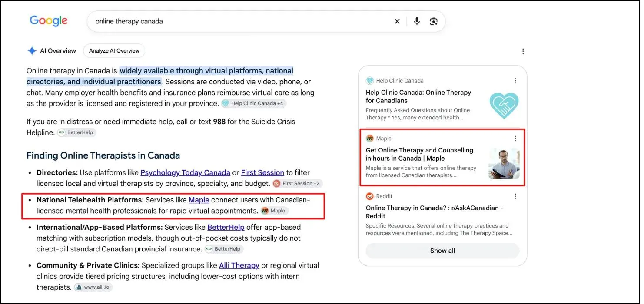
Task: Open Maple source chip in Telehealth bullet
Action: [274, 211]
